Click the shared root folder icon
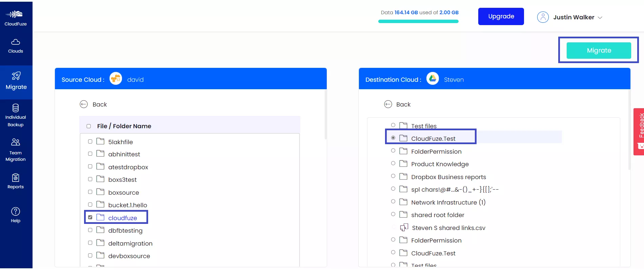Viewport: 644px width, 270px height. coord(403,214)
